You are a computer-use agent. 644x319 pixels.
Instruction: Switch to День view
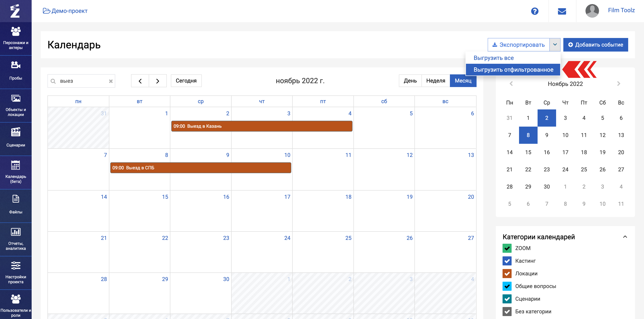pyautogui.click(x=410, y=80)
